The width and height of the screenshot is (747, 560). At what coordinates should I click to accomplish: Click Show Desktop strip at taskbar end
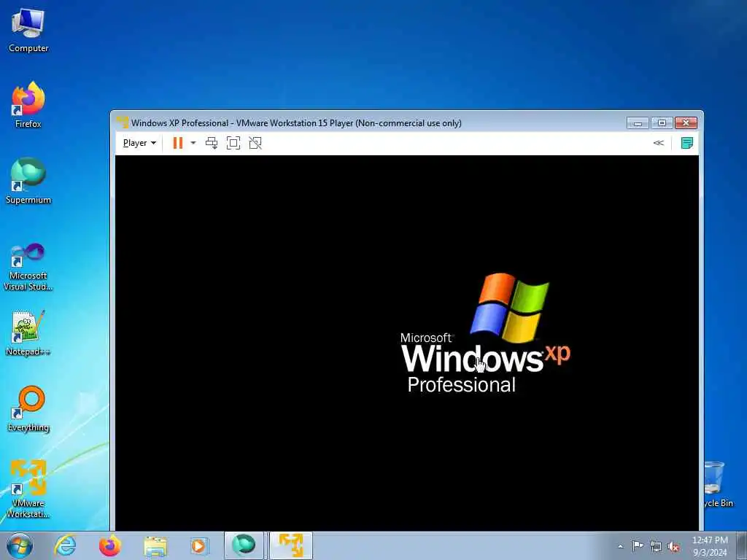(x=741, y=545)
